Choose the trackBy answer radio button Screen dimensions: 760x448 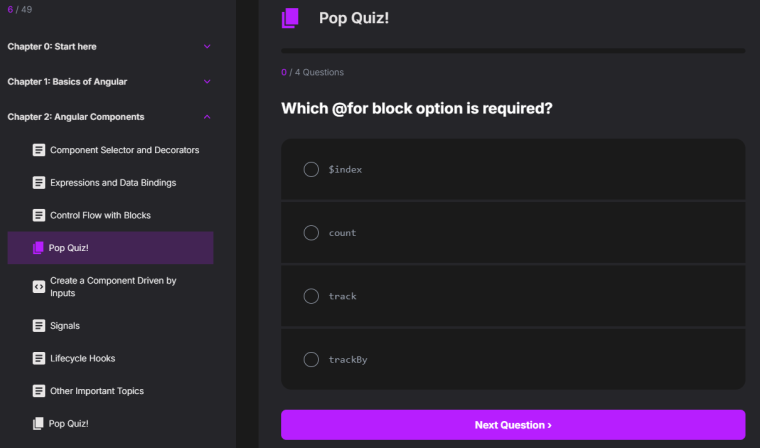click(311, 359)
